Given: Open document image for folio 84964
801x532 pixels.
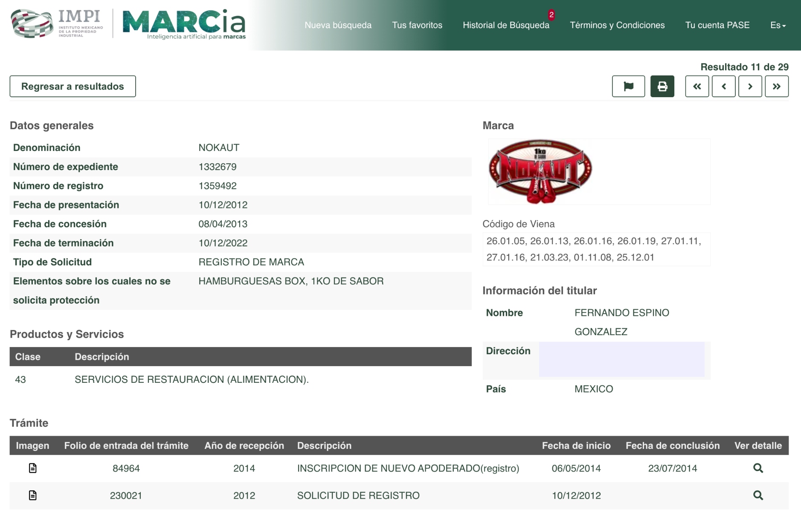Looking at the screenshot, I should point(32,468).
